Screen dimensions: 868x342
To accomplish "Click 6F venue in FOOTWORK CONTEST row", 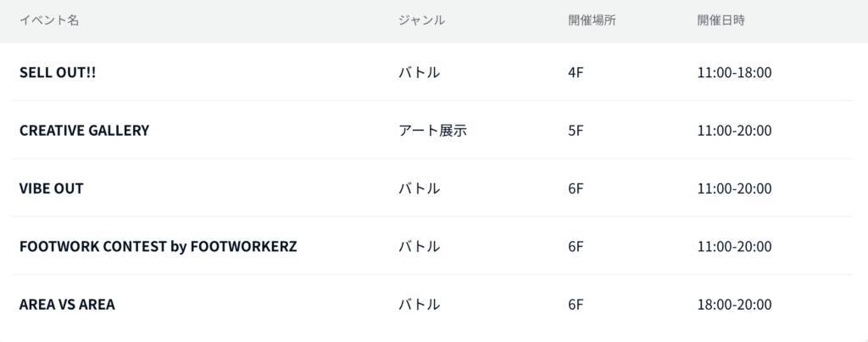I will coord(576,246).
